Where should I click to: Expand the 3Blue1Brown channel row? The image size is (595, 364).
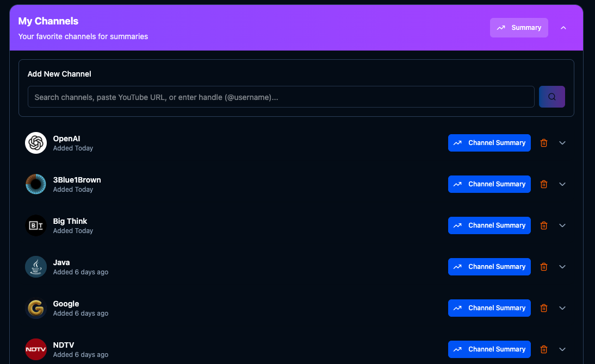tap(562, 184)
